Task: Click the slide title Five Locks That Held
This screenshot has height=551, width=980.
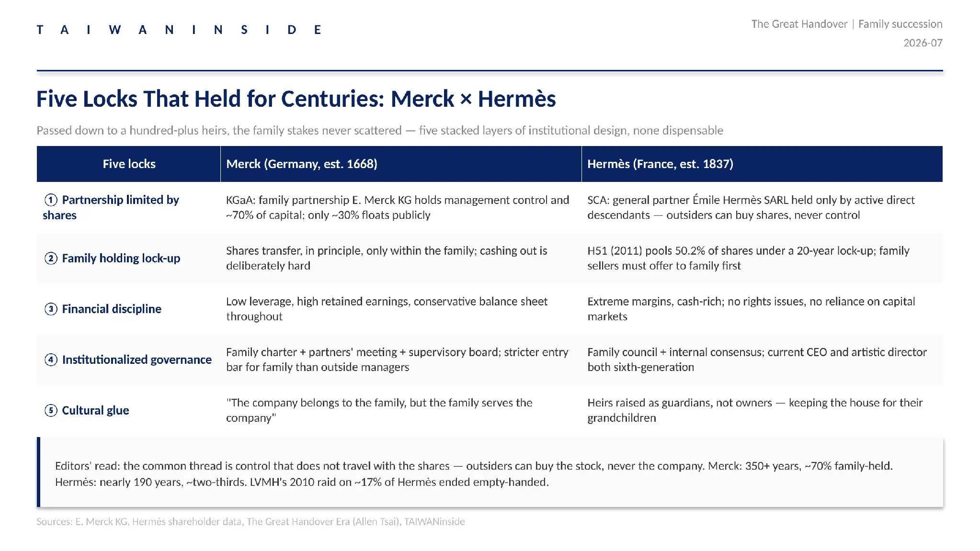Action: click(x=296, y=99)
